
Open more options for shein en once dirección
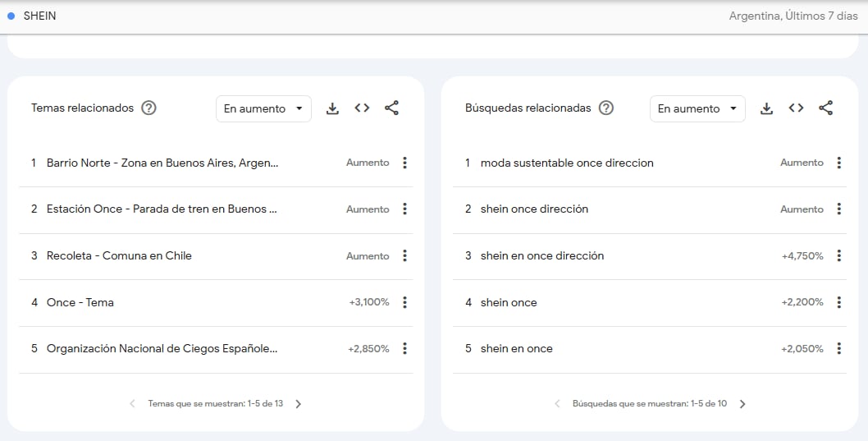(x=838, y=255)
